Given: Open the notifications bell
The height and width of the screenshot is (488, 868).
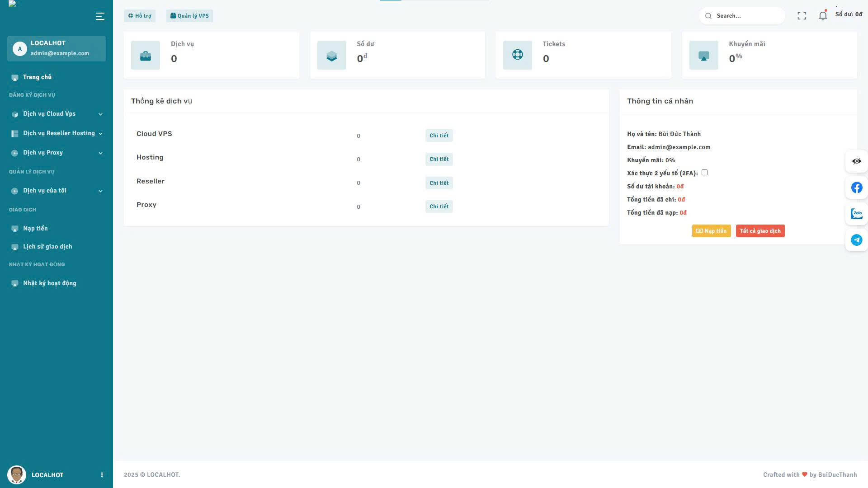Looking at the screenshot, I should pos(823,16).
